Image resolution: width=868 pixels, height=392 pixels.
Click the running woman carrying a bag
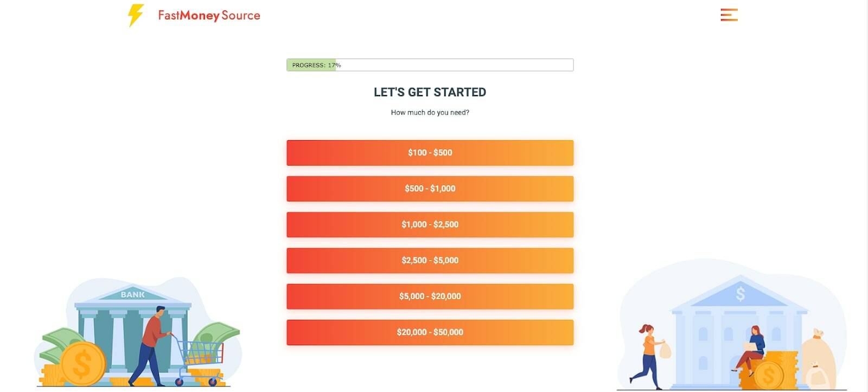(x=648, y=356)
